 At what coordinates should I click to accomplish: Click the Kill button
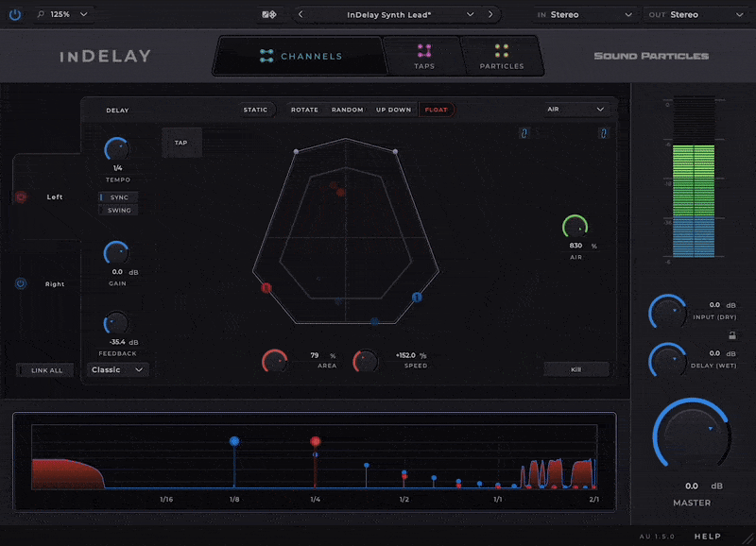click(x=576, y=369)
